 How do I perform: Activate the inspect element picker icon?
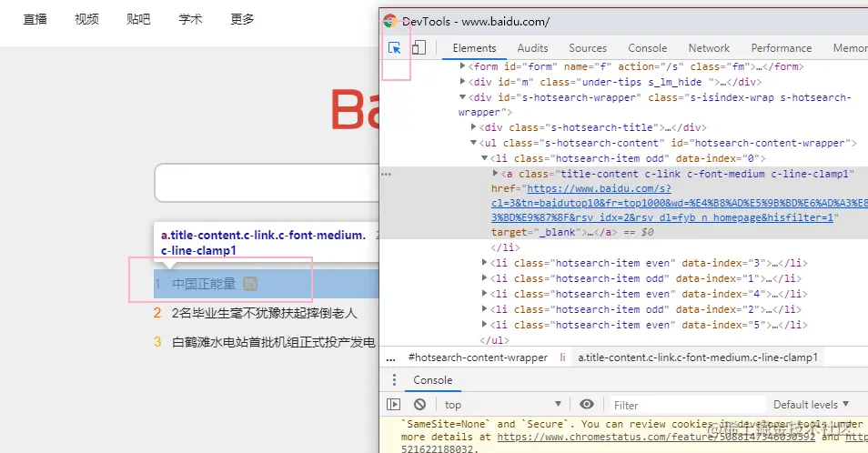coord(395,48)
